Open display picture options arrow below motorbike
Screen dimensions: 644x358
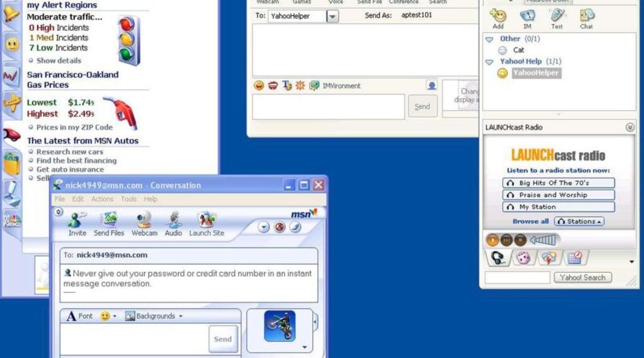coord(304,348)
